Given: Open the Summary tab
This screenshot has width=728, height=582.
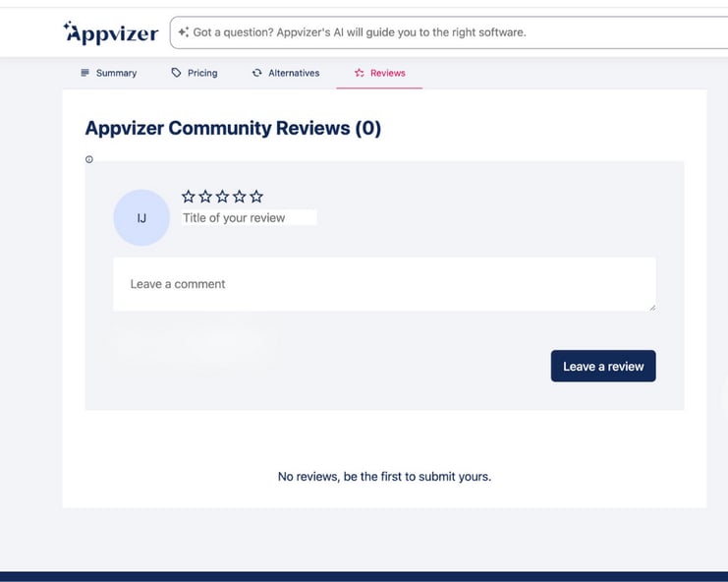Looking at the screenshot, I should point(108,73).
